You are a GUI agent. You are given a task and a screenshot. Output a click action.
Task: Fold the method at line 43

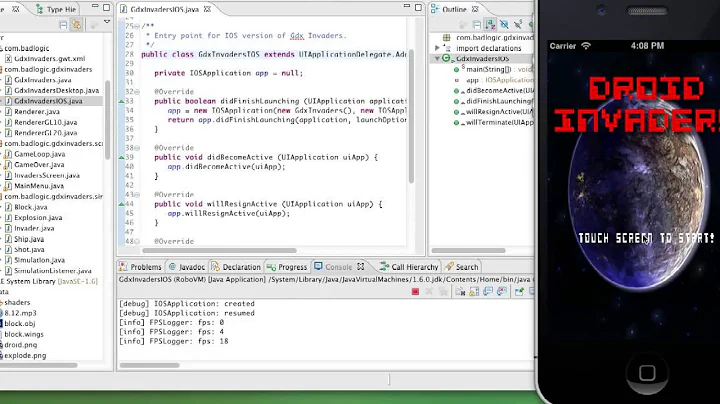(x=137, y=195)
